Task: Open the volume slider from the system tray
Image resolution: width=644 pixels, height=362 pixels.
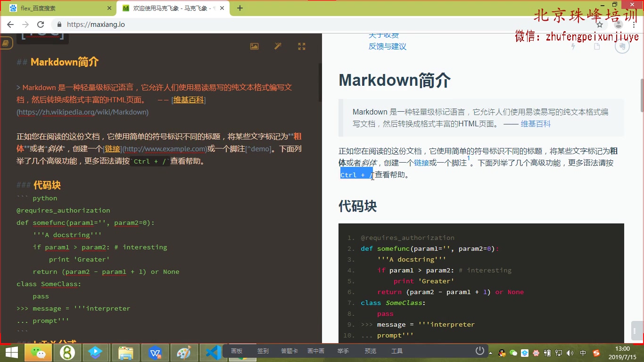Action: pyautogui.click(x=570, y=353)
